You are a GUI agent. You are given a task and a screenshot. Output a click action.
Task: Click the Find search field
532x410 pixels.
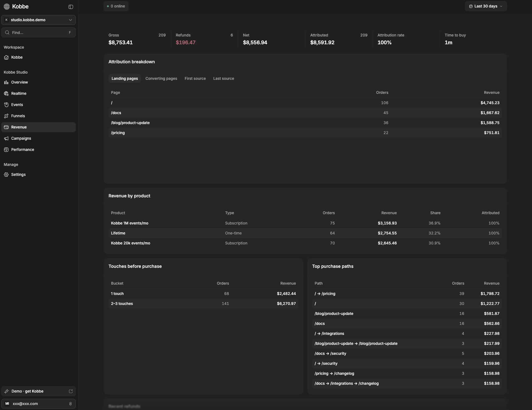pos(39,32)
